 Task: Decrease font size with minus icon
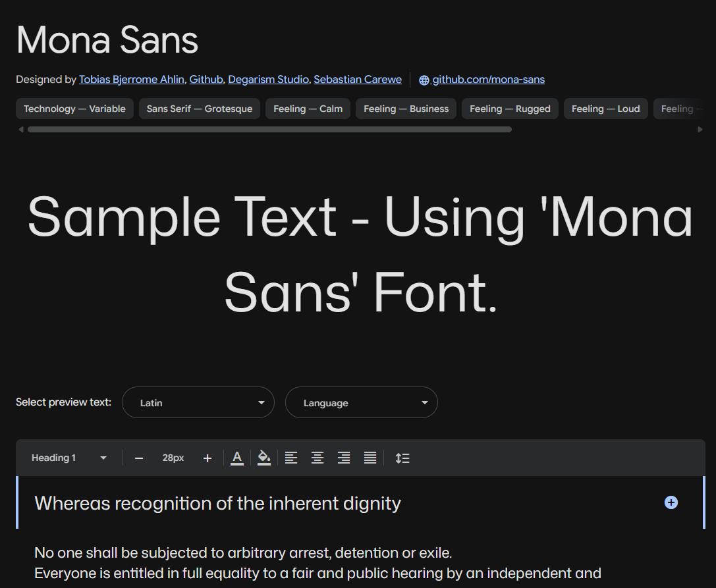[139, 458]
